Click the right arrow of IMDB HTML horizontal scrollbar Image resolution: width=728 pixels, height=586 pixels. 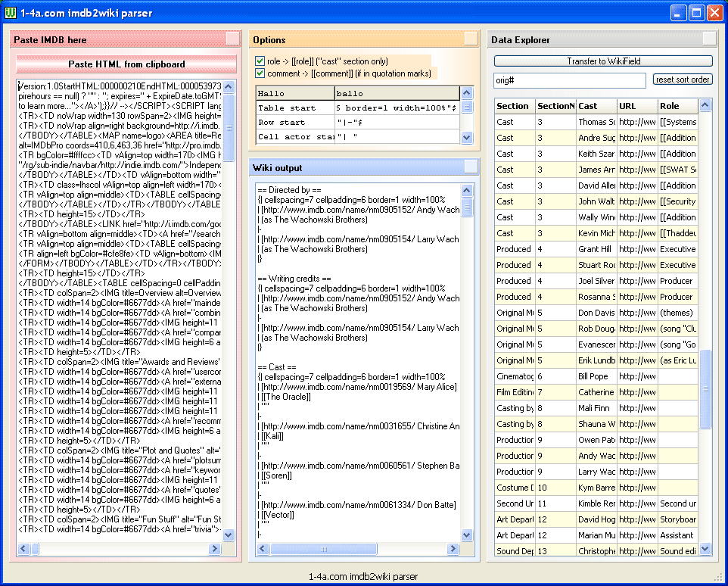[x=214, y=548]
